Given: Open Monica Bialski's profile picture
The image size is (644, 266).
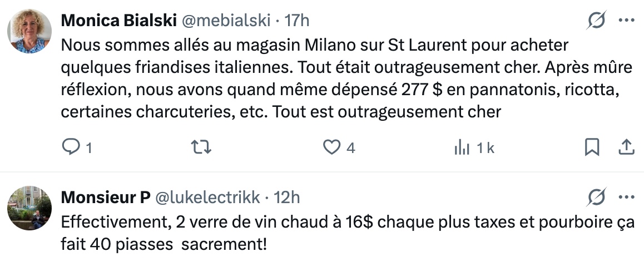Looking at the screenshot, I should [29, 32].
